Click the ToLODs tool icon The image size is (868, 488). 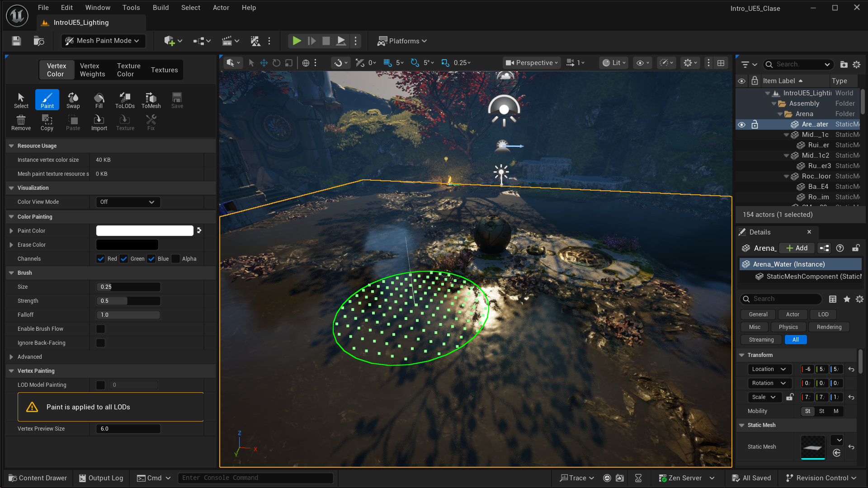pos(125,100)
